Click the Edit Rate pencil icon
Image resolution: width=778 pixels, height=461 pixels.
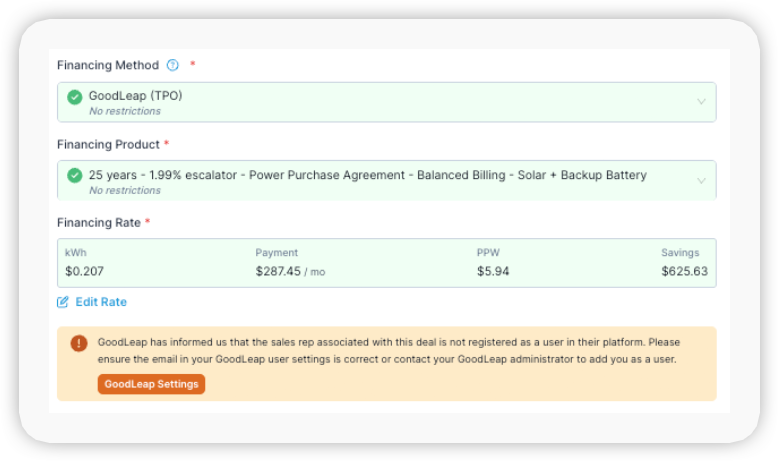tap(63, 302)
